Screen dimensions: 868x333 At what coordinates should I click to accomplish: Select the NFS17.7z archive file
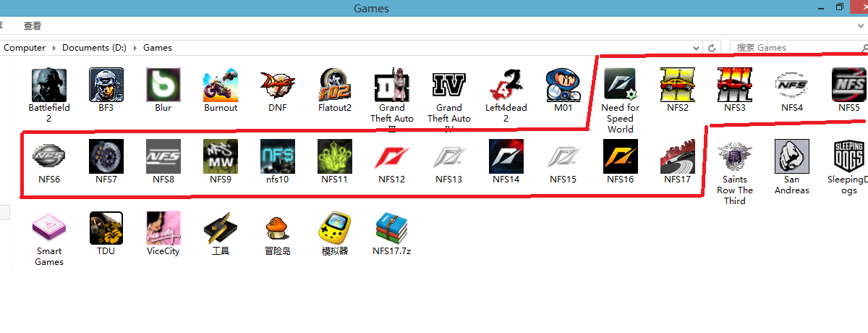click(x=392, y=229)
